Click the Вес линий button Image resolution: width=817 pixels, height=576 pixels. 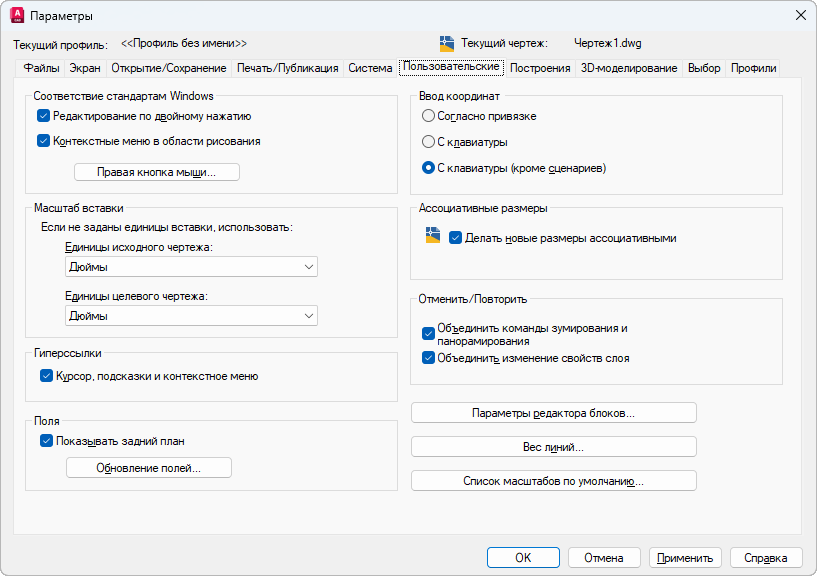553,447
